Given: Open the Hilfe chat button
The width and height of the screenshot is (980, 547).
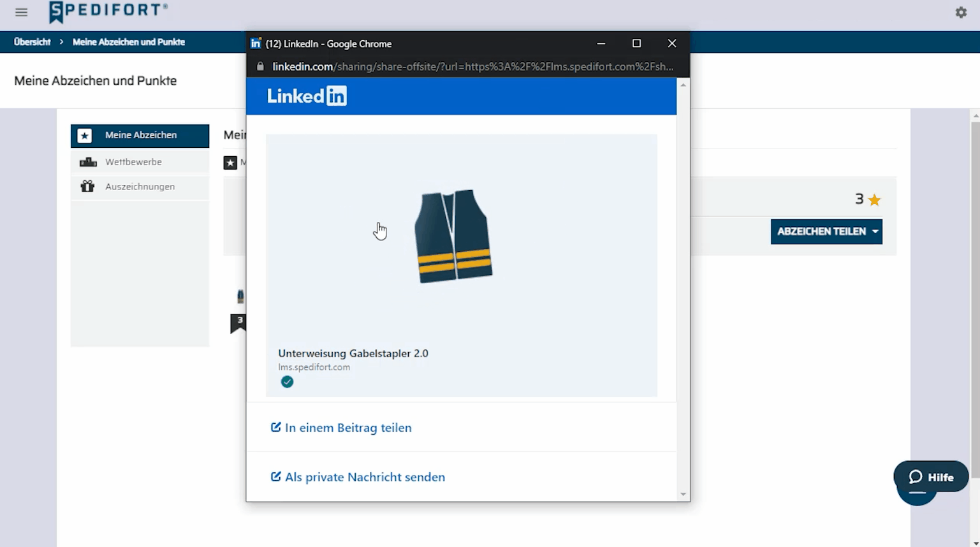Looking at the screenshot, I should pyautogui.click(x=931, y=477).
